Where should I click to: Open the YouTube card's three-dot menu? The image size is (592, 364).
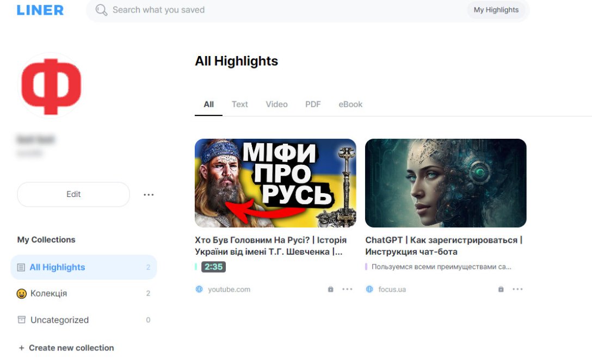347,289
